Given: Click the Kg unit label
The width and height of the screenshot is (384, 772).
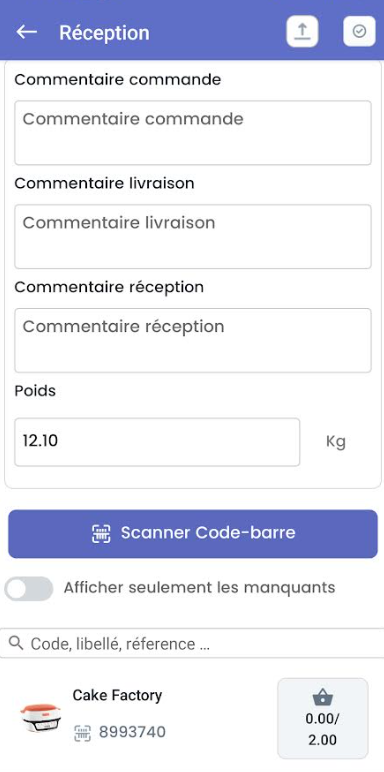Looking at the screenshot, I should click(336, 442).
